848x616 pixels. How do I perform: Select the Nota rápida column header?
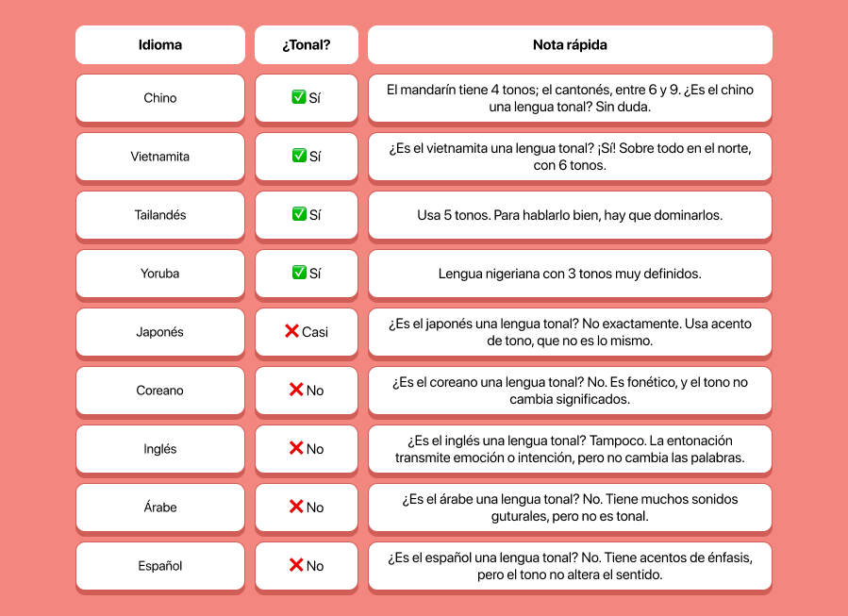pos(570,45)
